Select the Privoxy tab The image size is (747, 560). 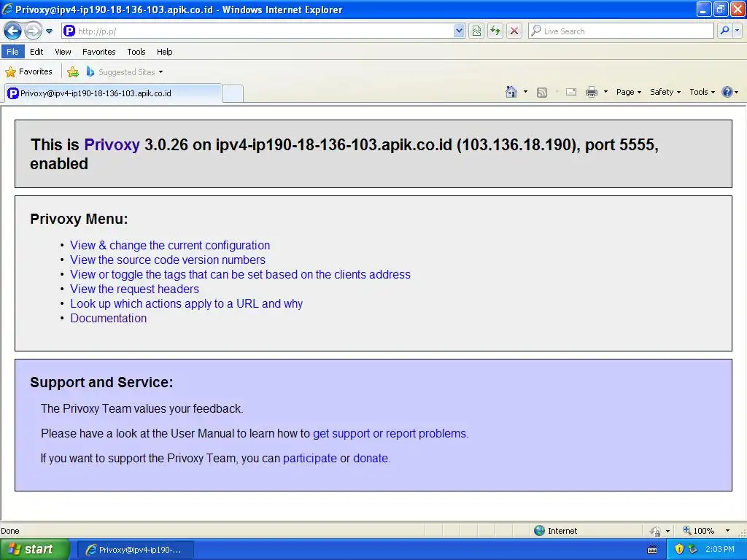(x=113, y=93)
